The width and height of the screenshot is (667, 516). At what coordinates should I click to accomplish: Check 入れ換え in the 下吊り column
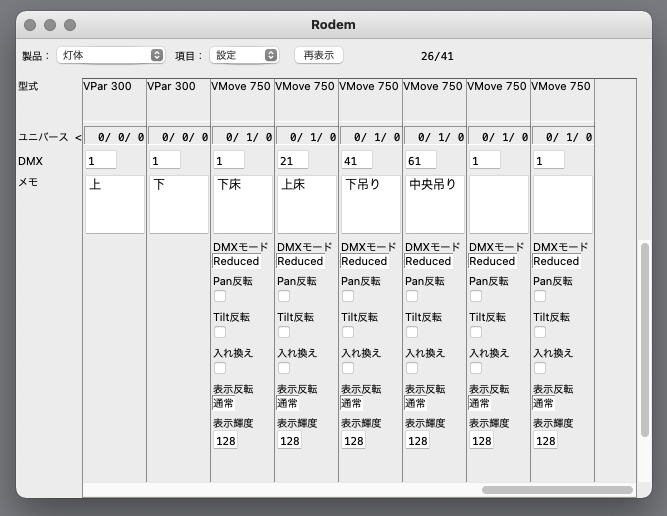coord(348,368)
